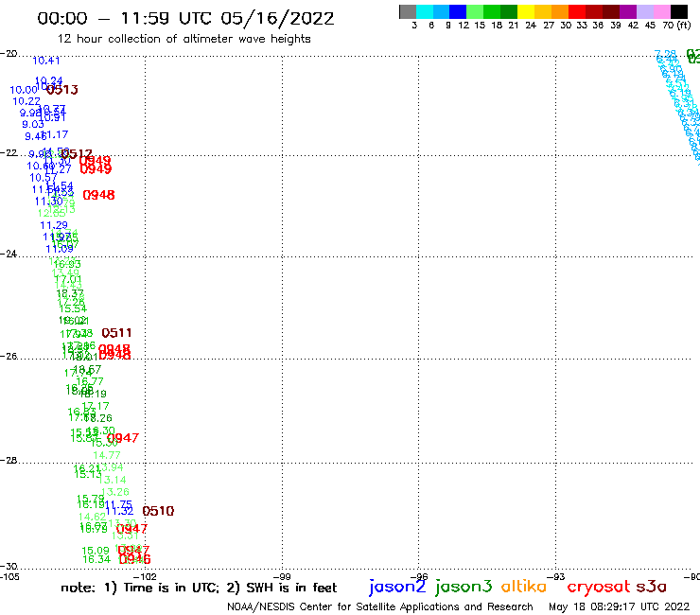700x615 pixels.
Task: Click the cyan 6 ft legend swatch
Action: point(425,11)
